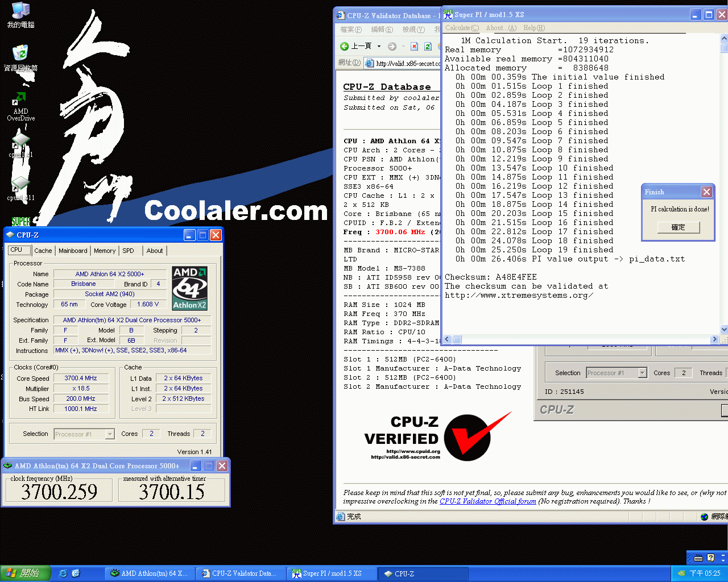Click the Stop icon in the browser toolbar
The image size is (728, 582).
[x=414, y=46]
